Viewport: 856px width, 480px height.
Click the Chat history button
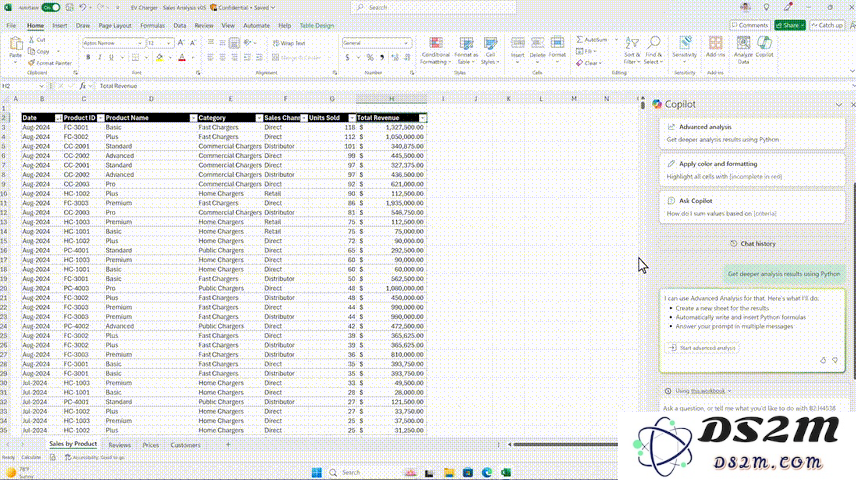click(x=753, y=244)
